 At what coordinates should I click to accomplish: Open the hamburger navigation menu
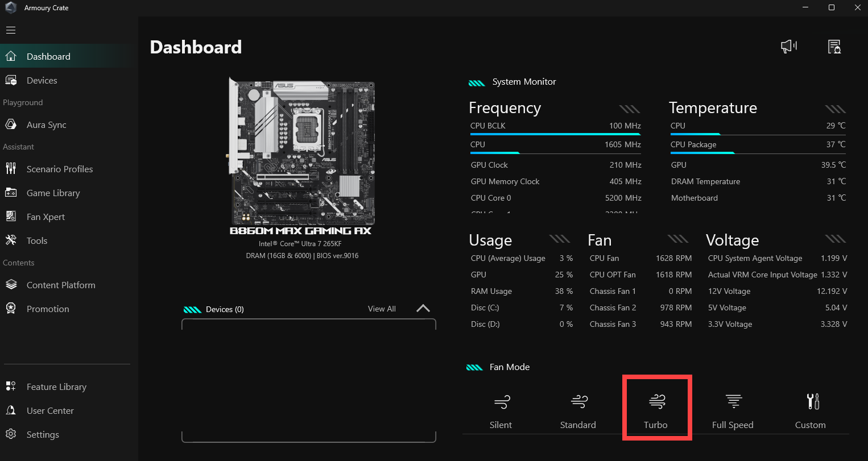(x=11, y=30)
